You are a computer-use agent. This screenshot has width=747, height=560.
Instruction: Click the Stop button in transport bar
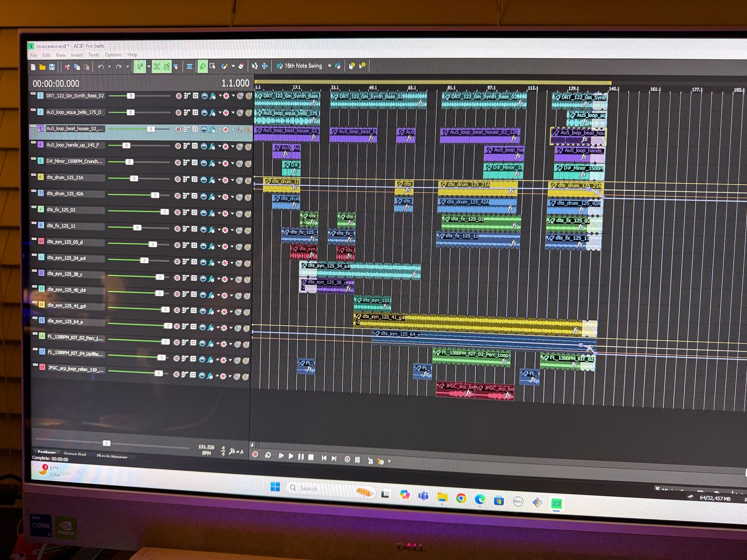click(311, 457)
